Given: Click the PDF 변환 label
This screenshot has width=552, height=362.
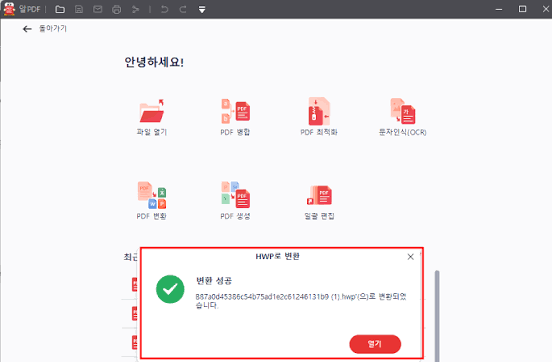Looking at the screenshot, I should click(x=151, y=216).
